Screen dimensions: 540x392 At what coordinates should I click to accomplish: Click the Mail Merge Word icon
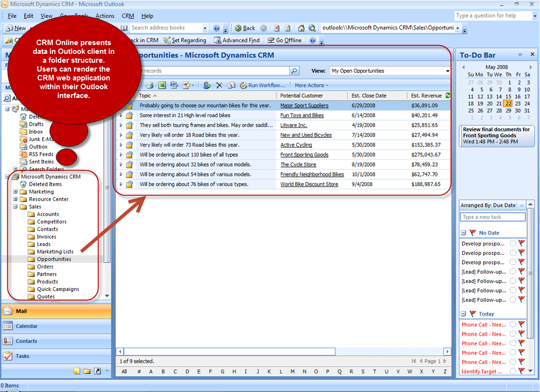coord(174,85)
